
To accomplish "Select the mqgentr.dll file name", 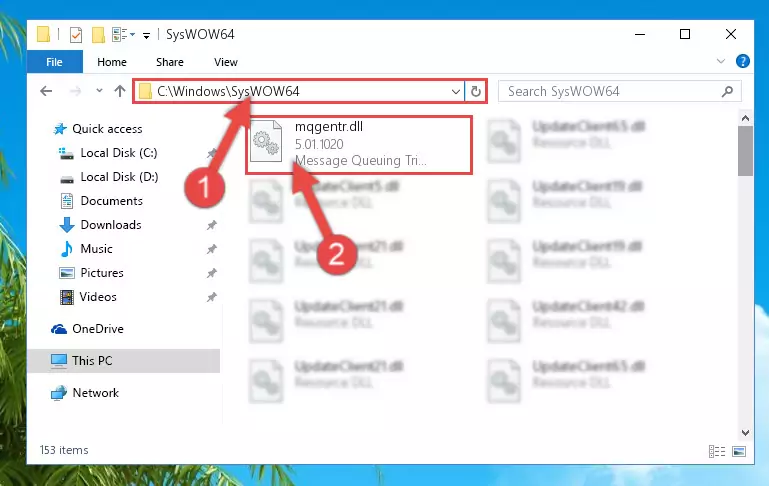I will coord(329,127).
